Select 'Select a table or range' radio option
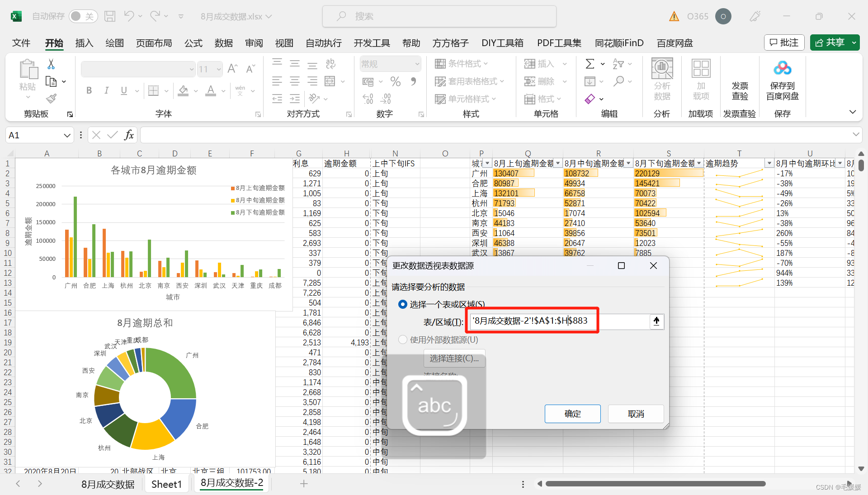Image resolution: width=868 pixels, height=495 pixels. [x=402, y=304]
